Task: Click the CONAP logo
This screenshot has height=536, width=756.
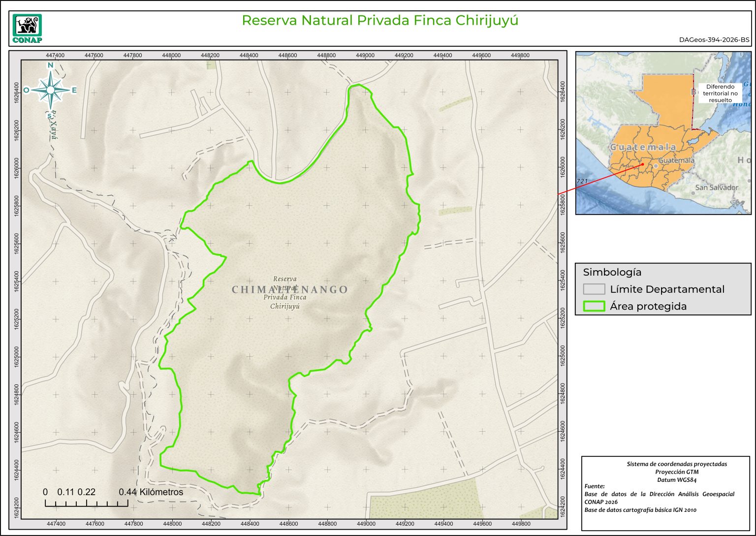Action: tap(27, 29)
